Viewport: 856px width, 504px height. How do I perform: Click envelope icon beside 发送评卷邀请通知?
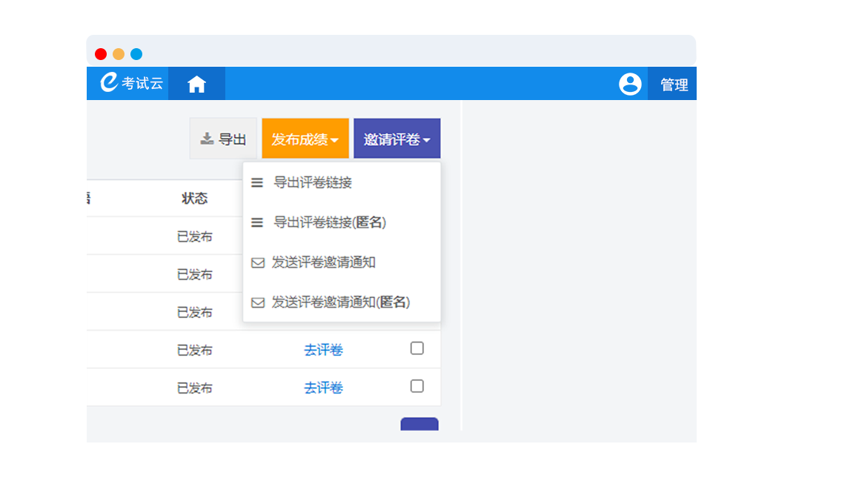pos(258,262)
